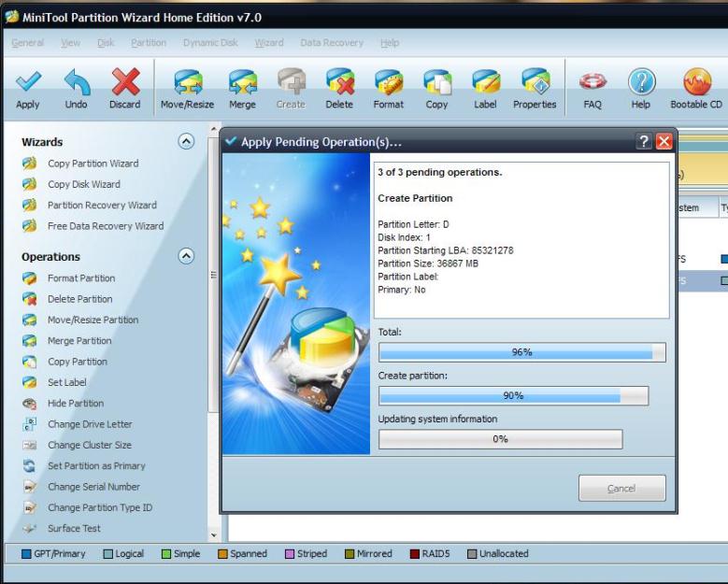Click the Logical legend swatch
This screenshot has width=728, height=584.
(x=108, y=554)
